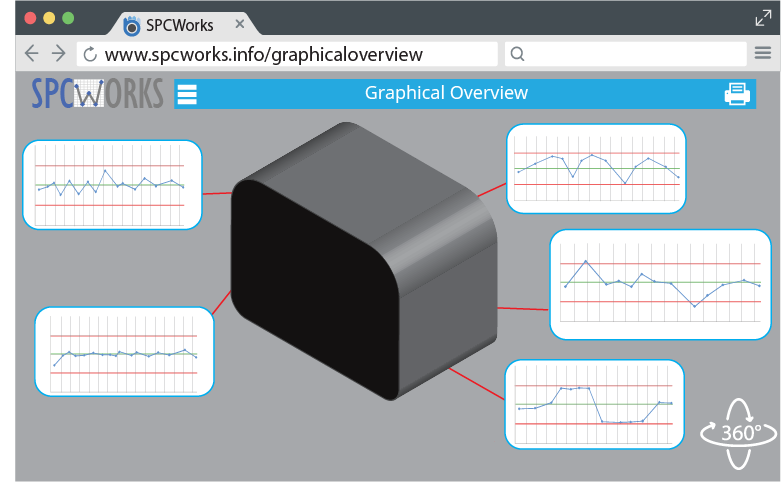Reload the page with refresh icon
The height and width of the screenshot is (482, 781).
tap(89, 54)
